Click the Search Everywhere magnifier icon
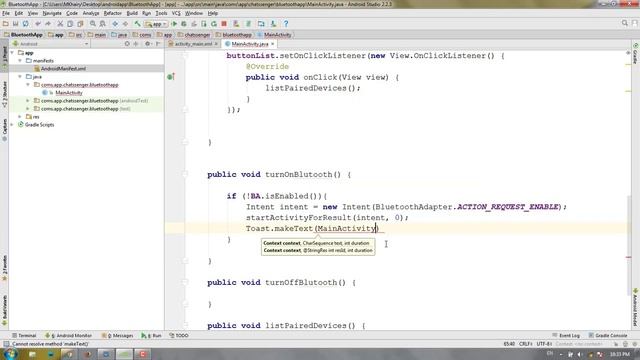 624,23
